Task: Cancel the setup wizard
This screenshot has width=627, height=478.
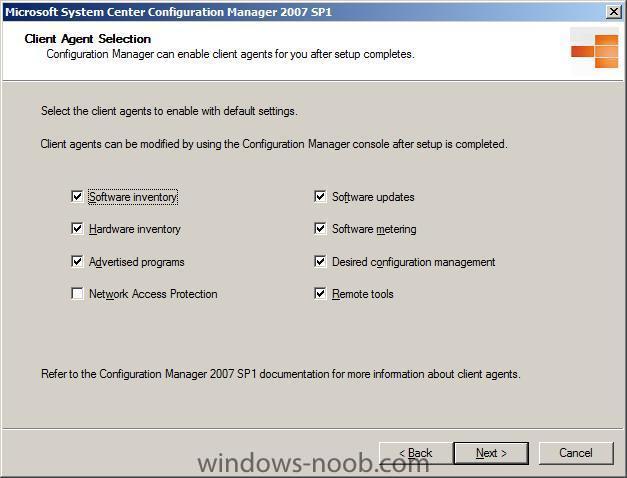Action: [576, 453]
